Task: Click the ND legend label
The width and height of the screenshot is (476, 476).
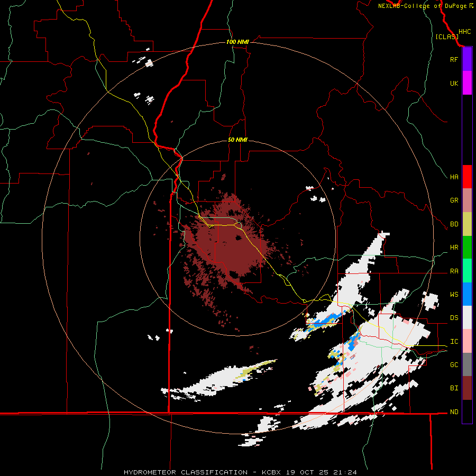Action: (454, 412)
